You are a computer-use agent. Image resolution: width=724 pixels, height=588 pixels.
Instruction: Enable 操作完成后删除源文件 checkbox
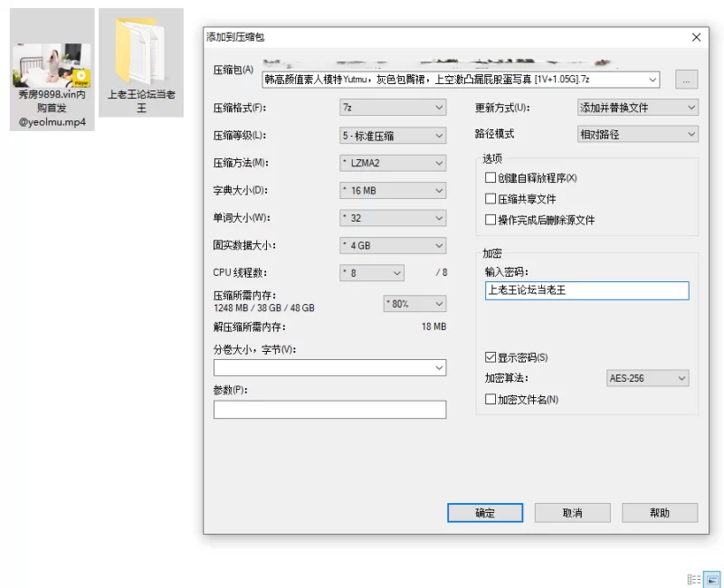click(491, 220)
